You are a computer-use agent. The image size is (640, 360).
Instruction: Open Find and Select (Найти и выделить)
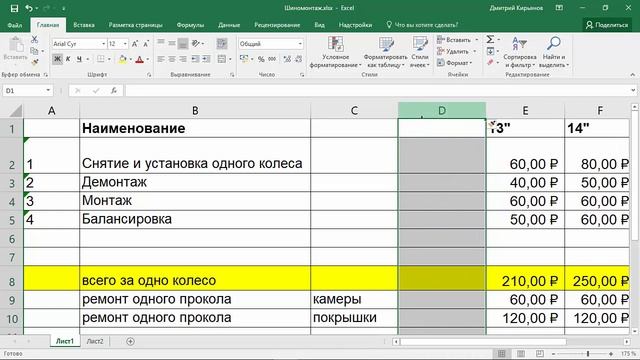554,52
